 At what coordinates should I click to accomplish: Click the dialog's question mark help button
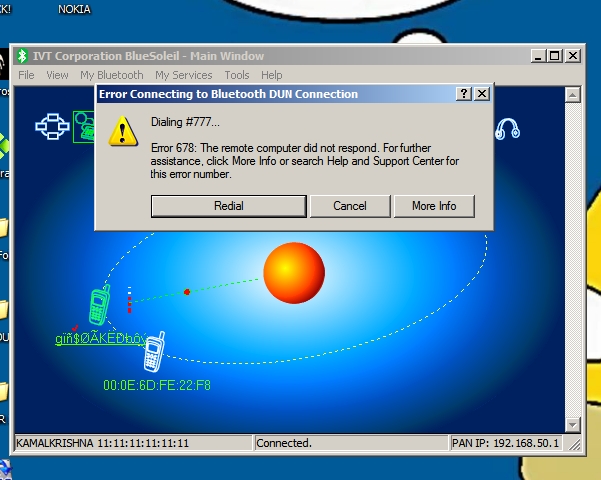tap(464, 93)
